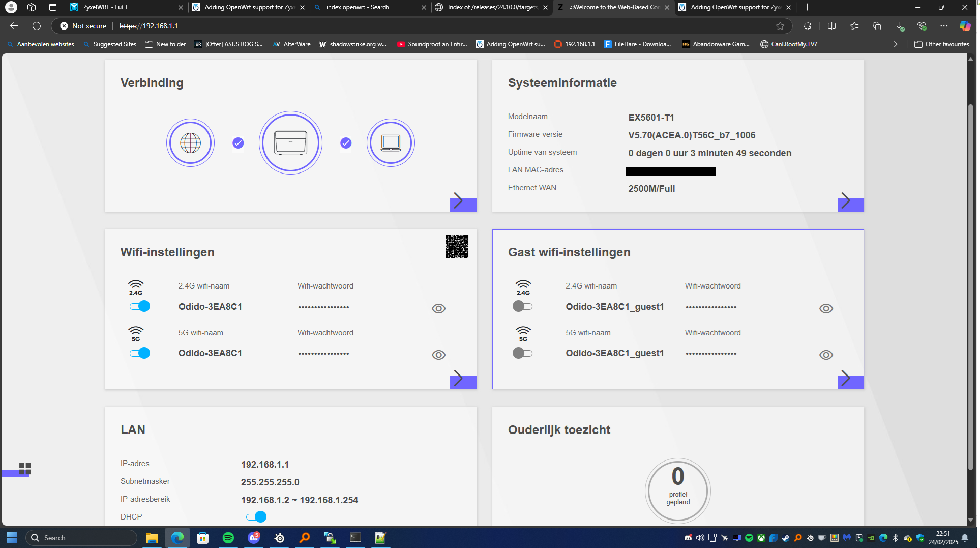
Task: Click the laptop client icon in Verbinding
Action: pyautogui.click(x=391, y=143)
